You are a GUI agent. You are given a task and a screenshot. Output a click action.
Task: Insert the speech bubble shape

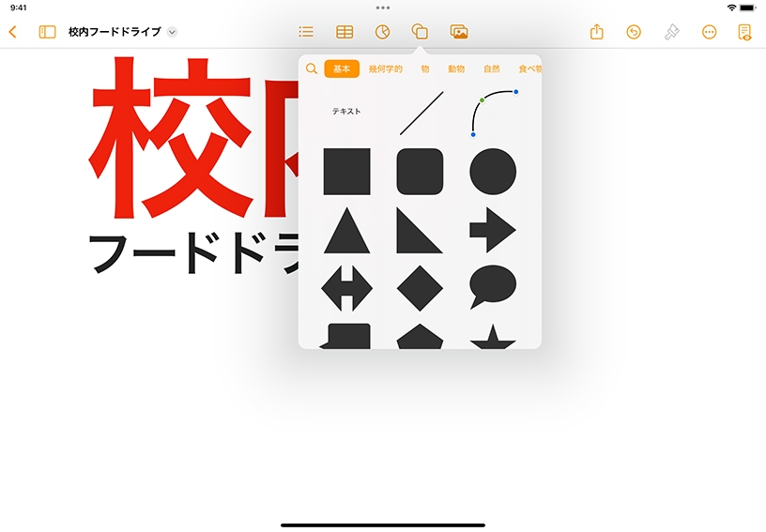click(493, 286)
